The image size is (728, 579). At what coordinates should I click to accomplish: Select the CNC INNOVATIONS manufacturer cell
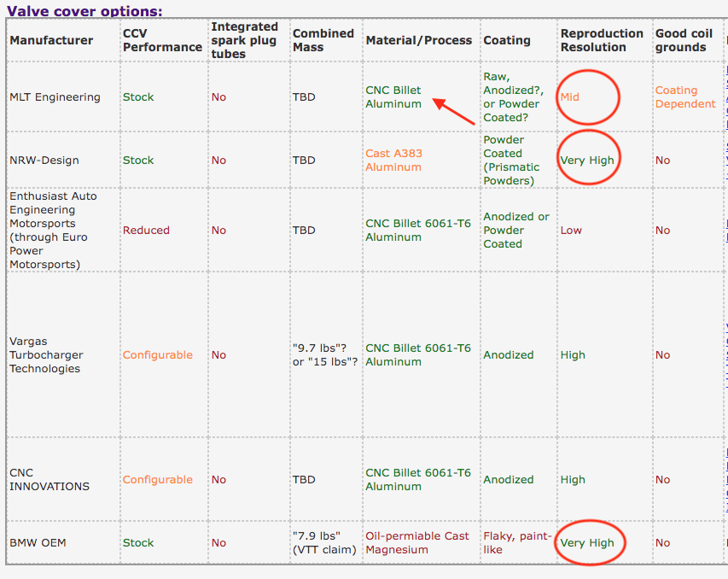tap(50, 480)
